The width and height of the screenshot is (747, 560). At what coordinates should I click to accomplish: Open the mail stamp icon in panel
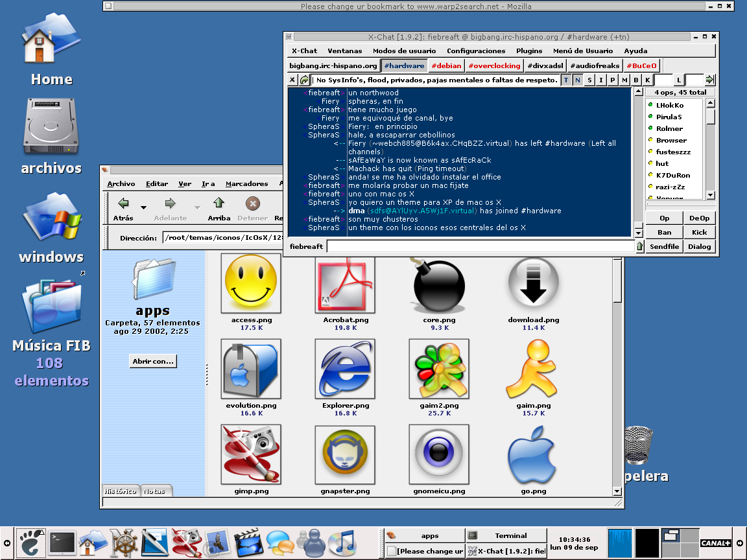[217, 543]
